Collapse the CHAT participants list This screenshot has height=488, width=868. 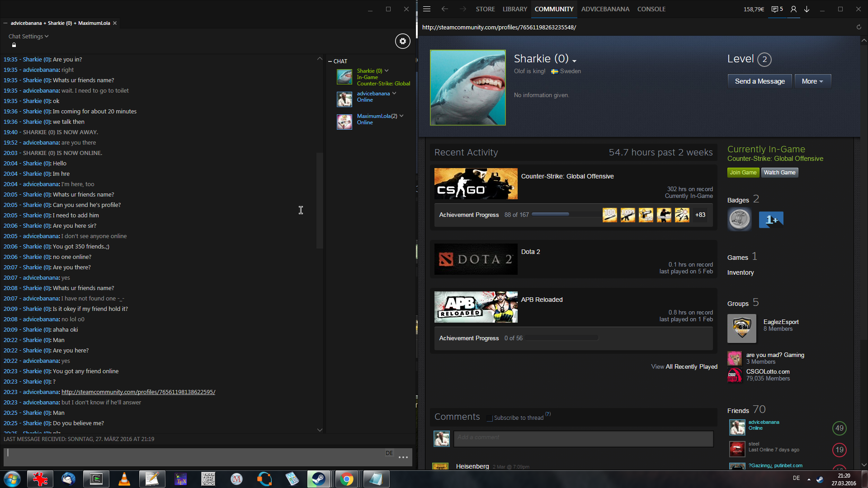330,61
